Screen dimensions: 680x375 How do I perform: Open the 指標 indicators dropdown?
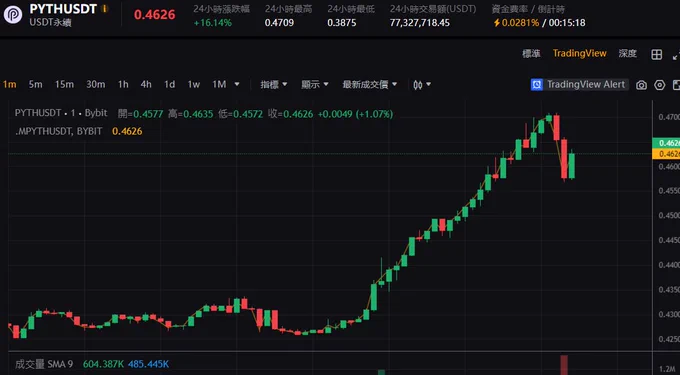[274, 85]
